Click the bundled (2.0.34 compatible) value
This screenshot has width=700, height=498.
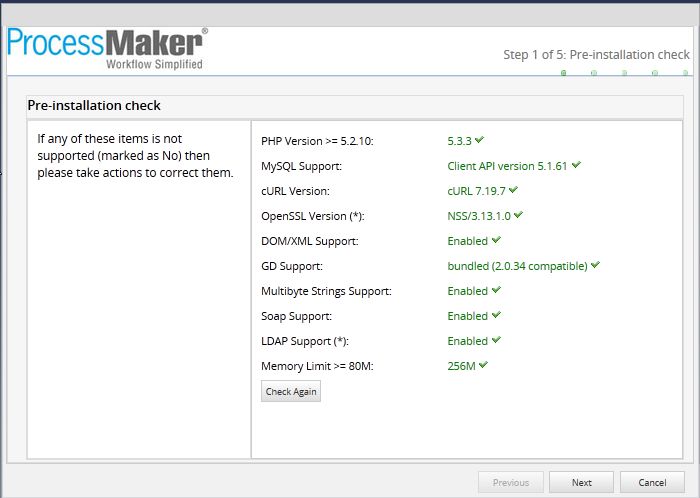point(517,266)
